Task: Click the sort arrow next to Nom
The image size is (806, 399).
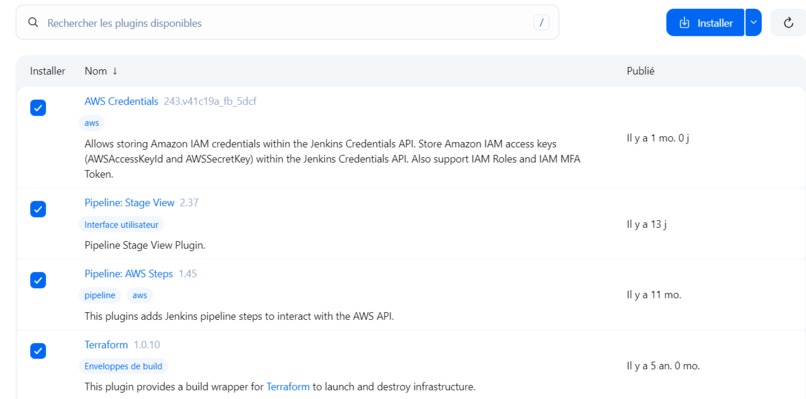Action: pyautogui.click(x=115, y=71)
